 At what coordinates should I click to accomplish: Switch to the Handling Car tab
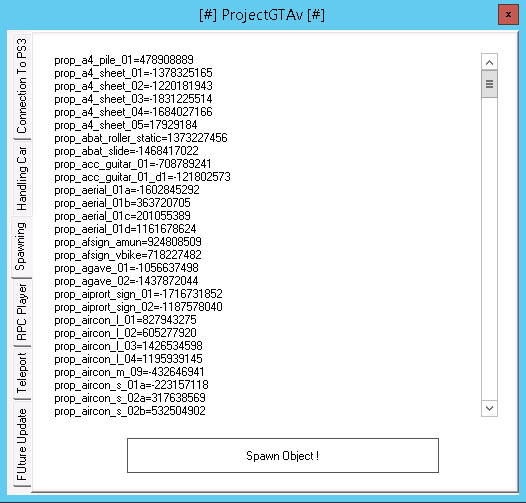point(22,178)
